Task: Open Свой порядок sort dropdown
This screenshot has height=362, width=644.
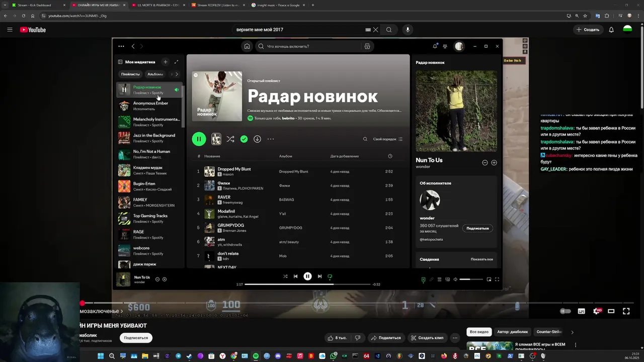Action: [x=387, y=139]
